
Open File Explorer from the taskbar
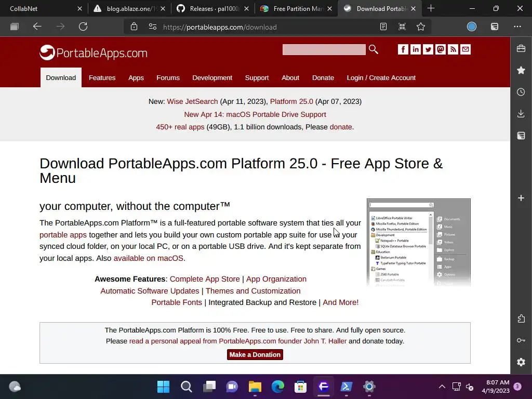[x=255, y=387]
